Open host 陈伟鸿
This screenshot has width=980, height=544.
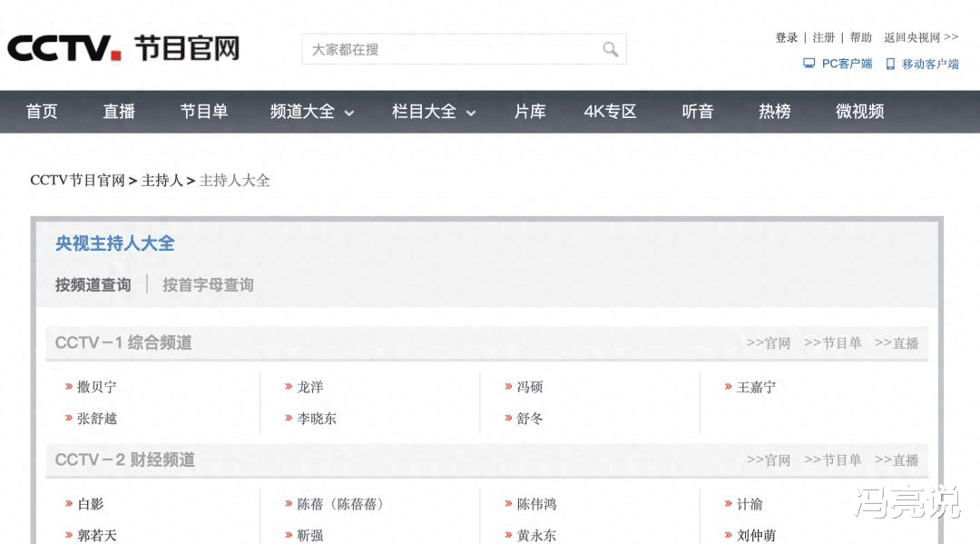pos(536,504)
